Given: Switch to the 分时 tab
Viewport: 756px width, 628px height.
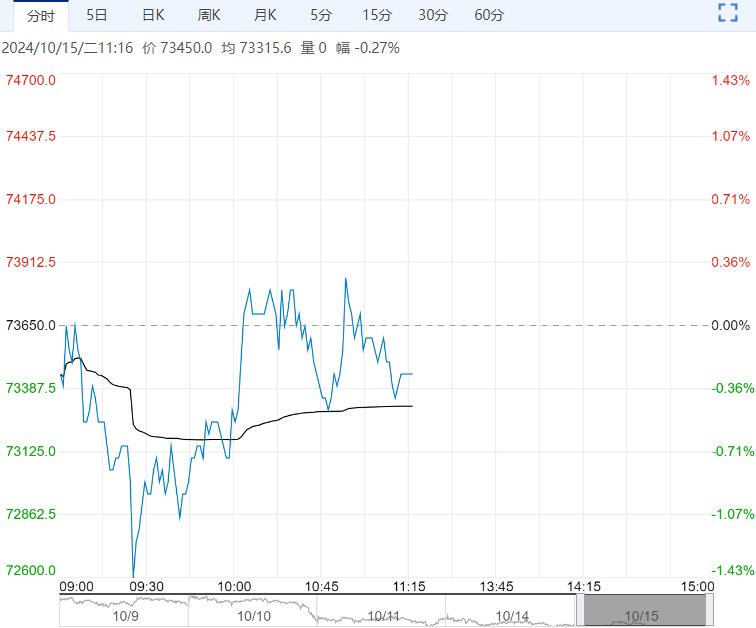Looking at the screenshot, I should (x=41, y=15).
